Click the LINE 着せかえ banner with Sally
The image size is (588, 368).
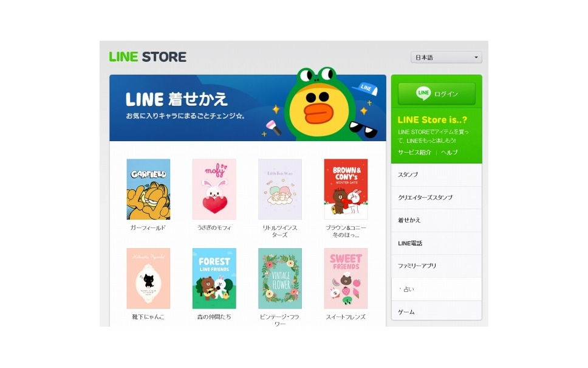[x=247, y=108]
